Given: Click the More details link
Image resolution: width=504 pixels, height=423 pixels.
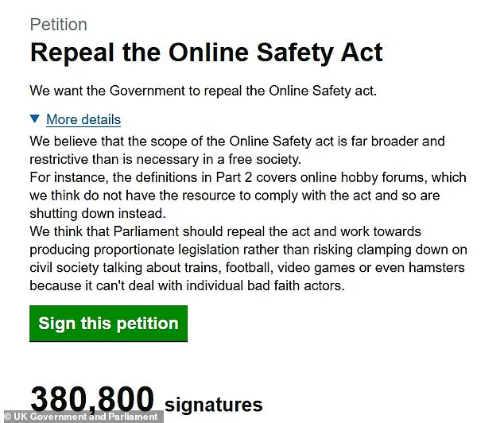Looking at the screenshot, I should pos(83,120).
